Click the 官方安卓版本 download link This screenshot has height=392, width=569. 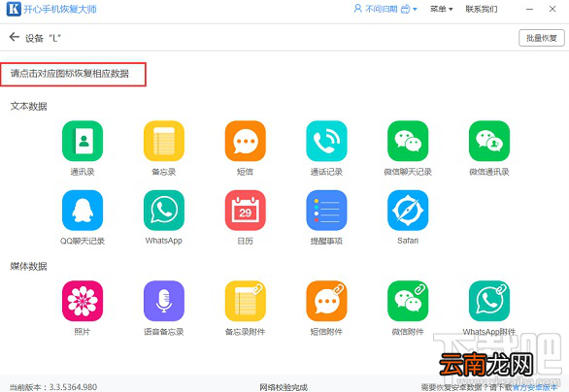point(534,387)
